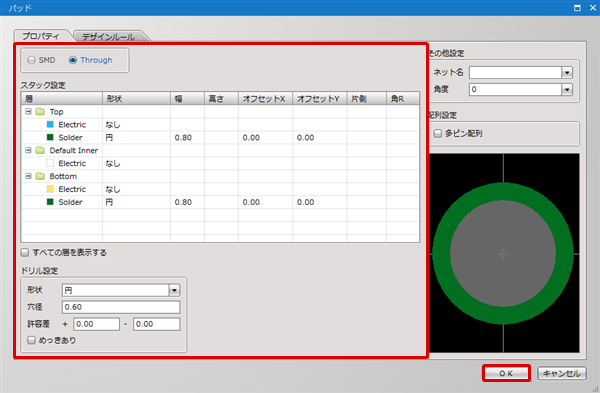The height and width of the screenshot is (393, 600).
Task: Click Bottom Solder オフセットY value 0.00
Action: tap(305, 202)
